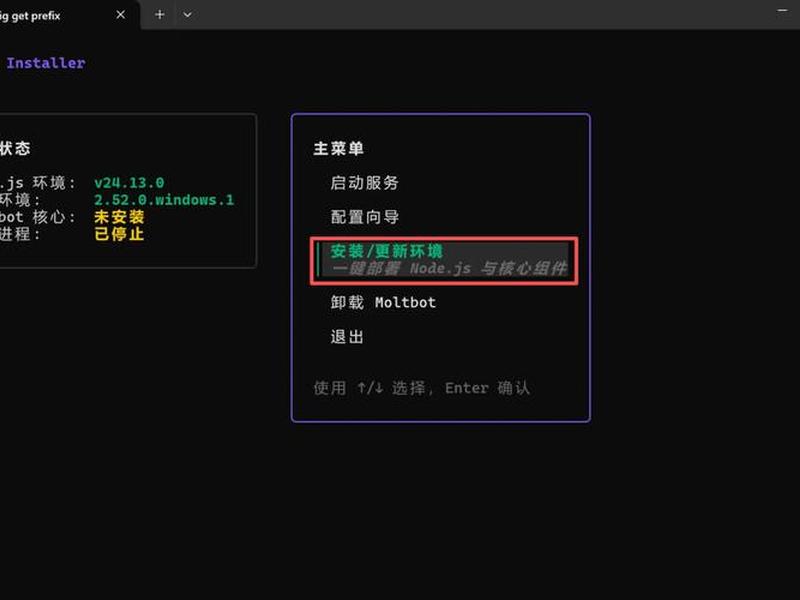Viewport: 800px width, 600px height.
Task: Close the 'get prefix' terminal tab
Action: 120,15
